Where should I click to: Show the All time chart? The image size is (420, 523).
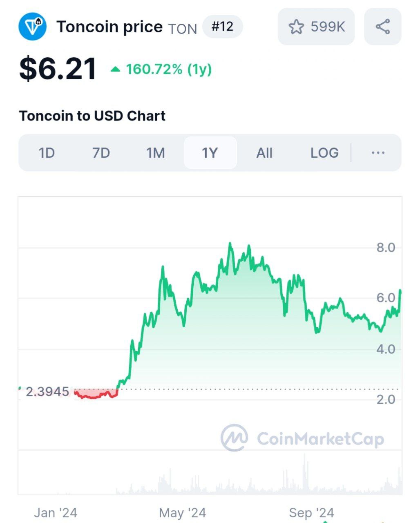tap(264, 153)
